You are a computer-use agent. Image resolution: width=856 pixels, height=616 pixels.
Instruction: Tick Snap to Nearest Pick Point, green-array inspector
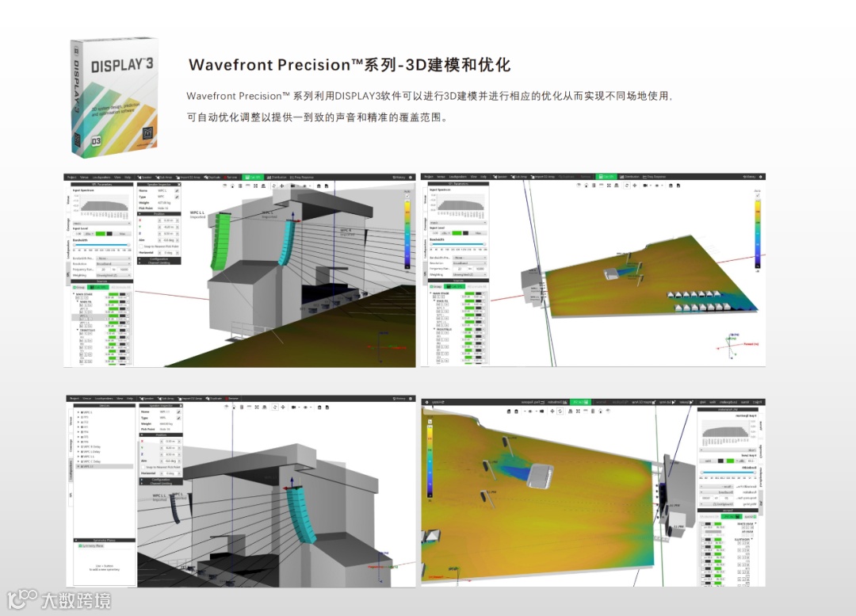141,247
